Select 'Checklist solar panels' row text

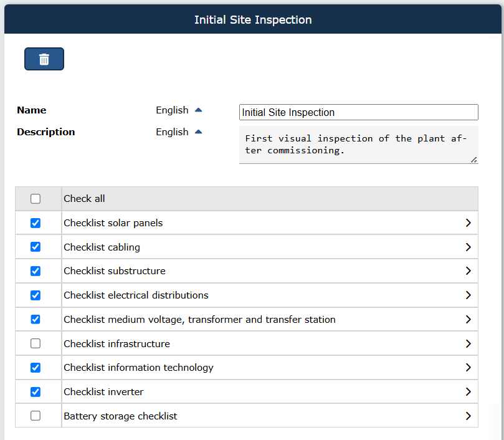coord(113,223)
